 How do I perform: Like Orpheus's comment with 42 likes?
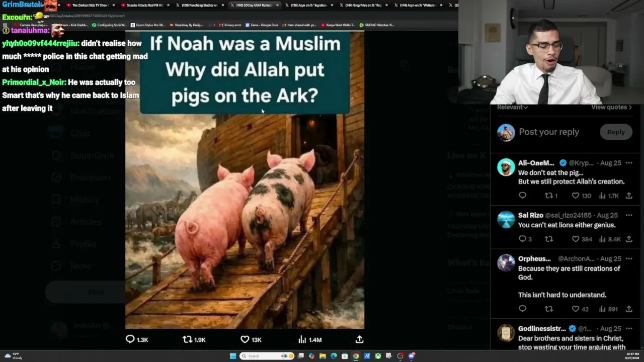tap(580, 309)
